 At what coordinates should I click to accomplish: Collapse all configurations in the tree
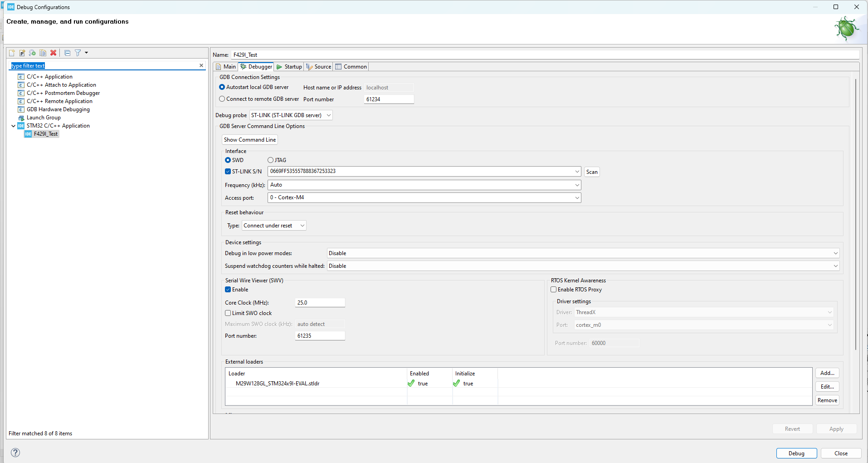pyautogui.click(x=67, y=53)
